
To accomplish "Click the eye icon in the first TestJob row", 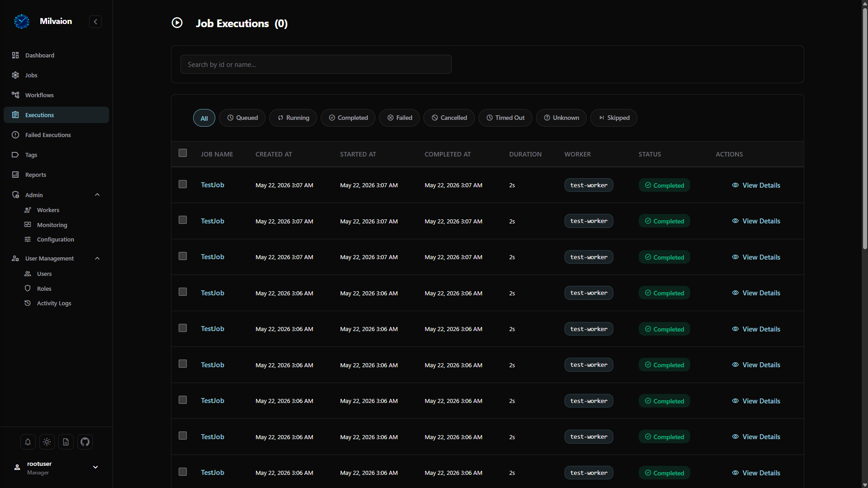I will 735,185.
